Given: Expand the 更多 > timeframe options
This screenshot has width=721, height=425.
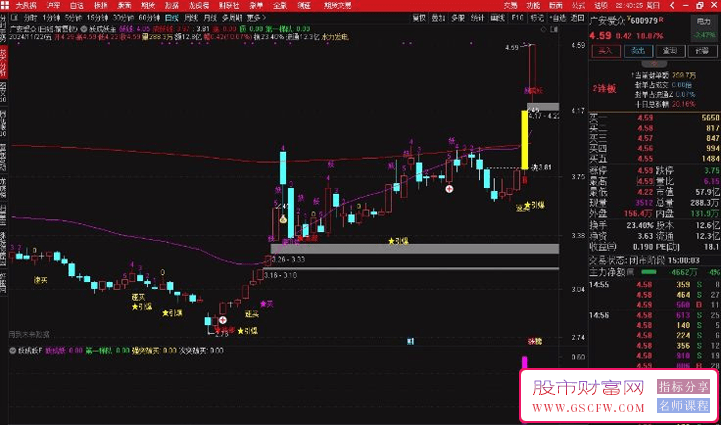Looking at the screenshot, I should (x=256, y=18).
